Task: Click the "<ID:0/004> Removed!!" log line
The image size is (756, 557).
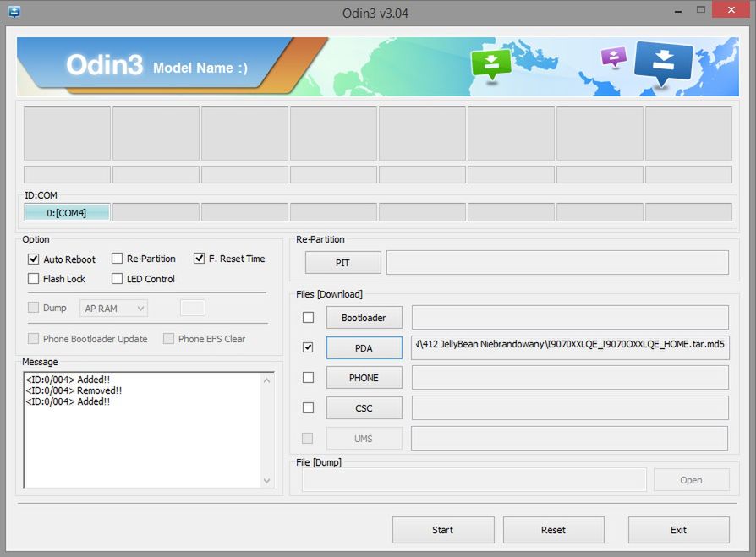Action: point(74,390)
